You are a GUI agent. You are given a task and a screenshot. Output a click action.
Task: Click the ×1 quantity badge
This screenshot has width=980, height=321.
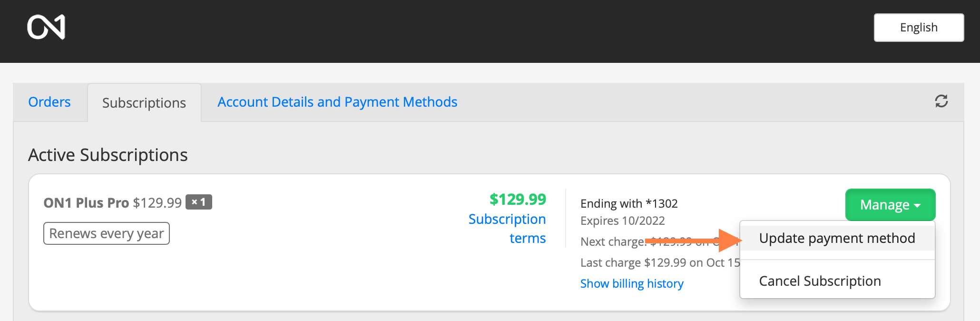pyautogui.click(x=198, y=202)
